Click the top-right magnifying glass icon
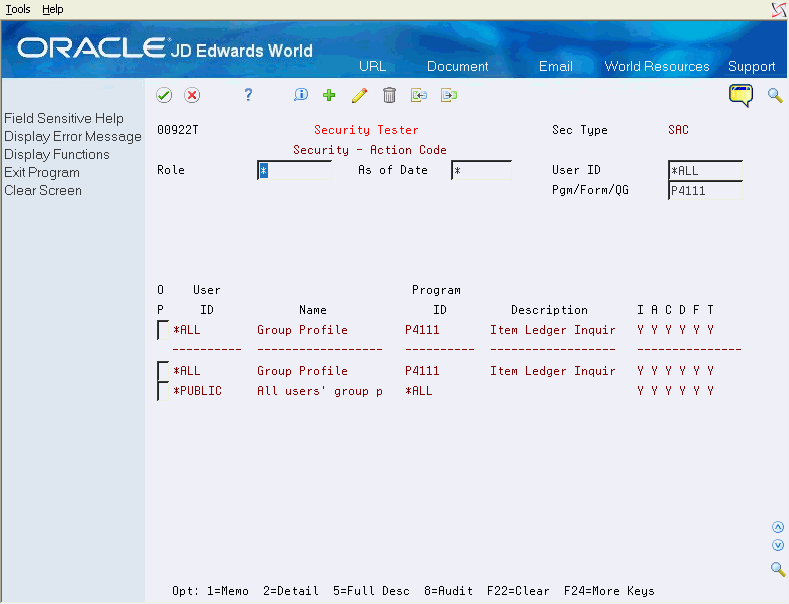Image resolution: width=789 pixels, height=604 pixels. pos(775,95)
